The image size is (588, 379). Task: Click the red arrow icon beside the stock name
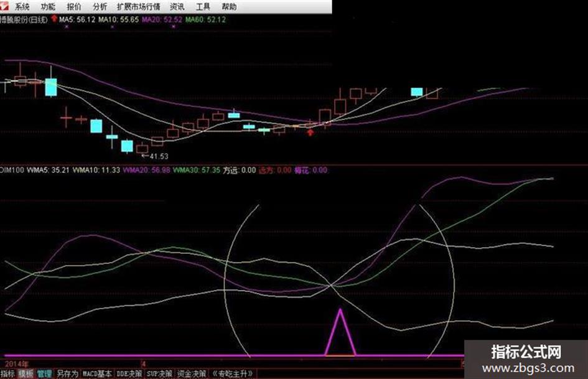(x=54, y=18)
